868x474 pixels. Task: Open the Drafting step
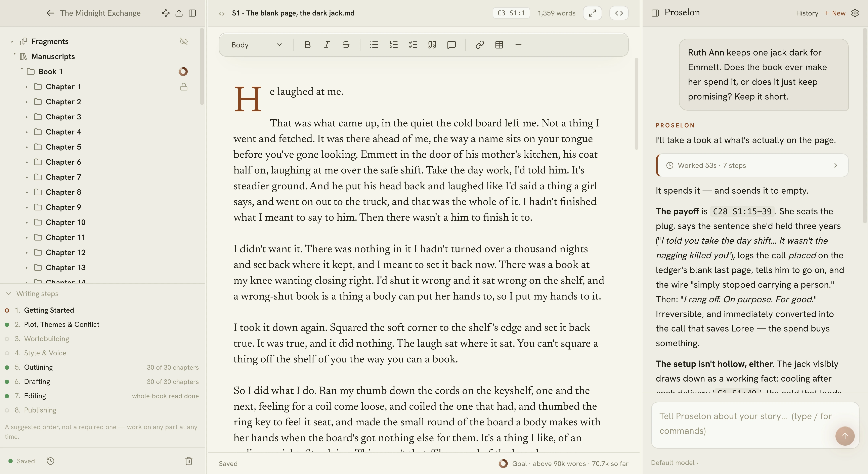point(37,382)
